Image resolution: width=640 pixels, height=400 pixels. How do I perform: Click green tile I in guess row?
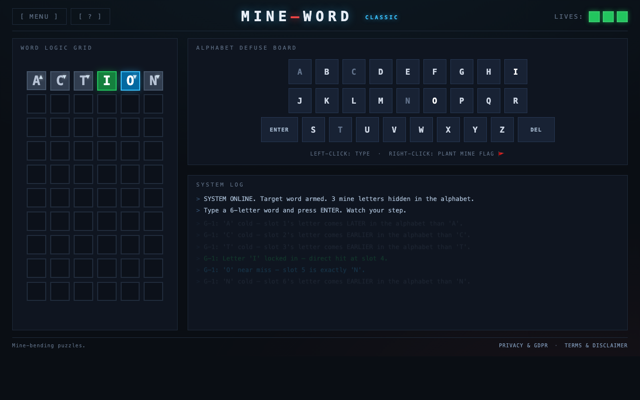[x=107, y=80]
